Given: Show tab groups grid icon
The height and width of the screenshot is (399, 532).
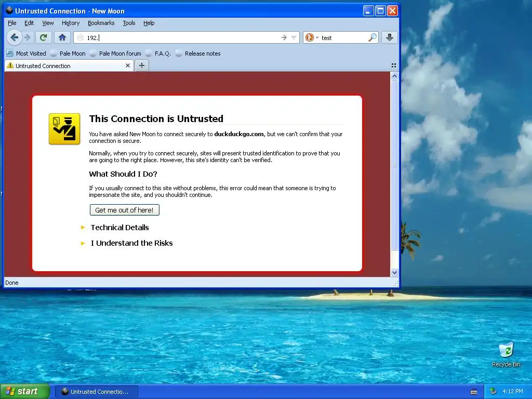Looking at the screenshot, I should (394, 65).
